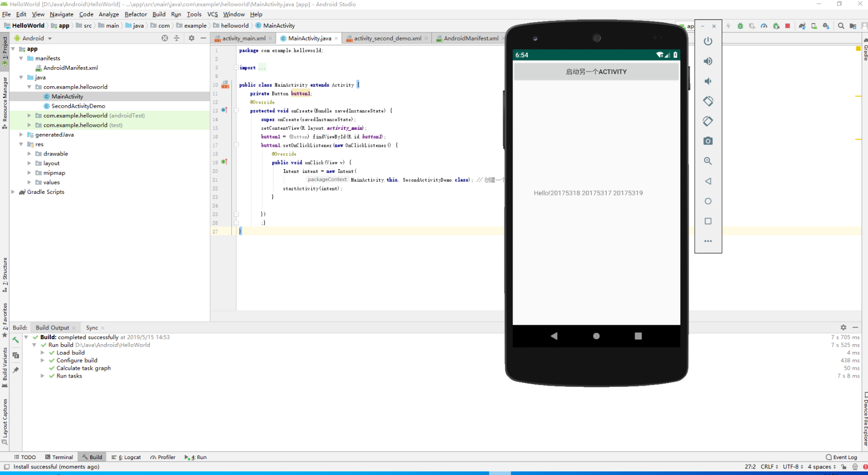The width and height of the screenshot is (868, 475).
Task: Expand the generatedJava folder
Action: coord(21,135)
